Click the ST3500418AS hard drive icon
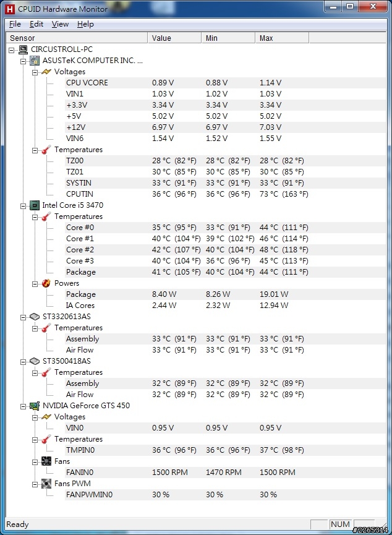 click(x=35, y=361)
